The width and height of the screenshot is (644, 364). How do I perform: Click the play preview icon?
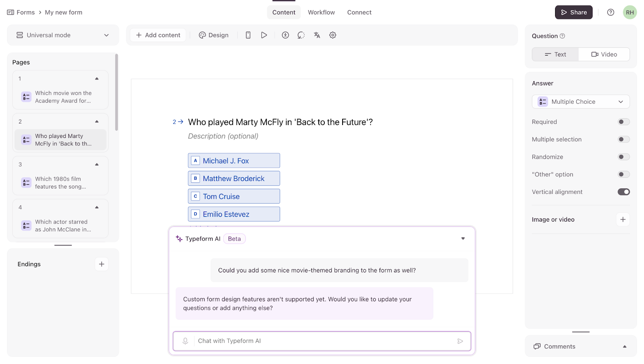pyautogui.click(x=264, y=35)
